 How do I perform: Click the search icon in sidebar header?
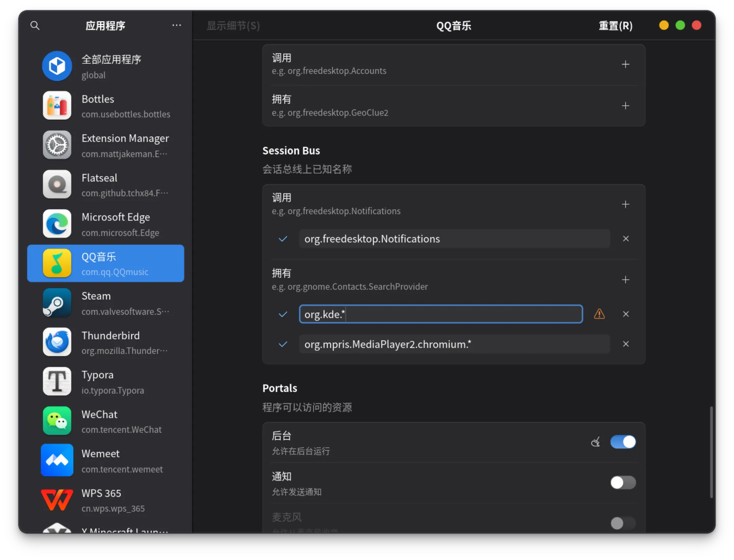(x=35, y=25)
